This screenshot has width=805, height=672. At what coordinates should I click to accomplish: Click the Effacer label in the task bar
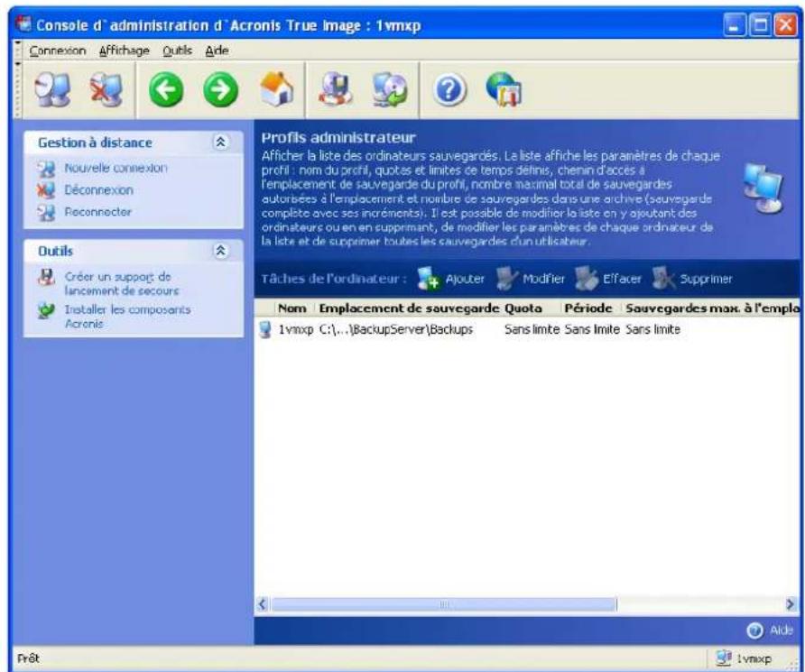pyautogui.click(x=622, y=279)
